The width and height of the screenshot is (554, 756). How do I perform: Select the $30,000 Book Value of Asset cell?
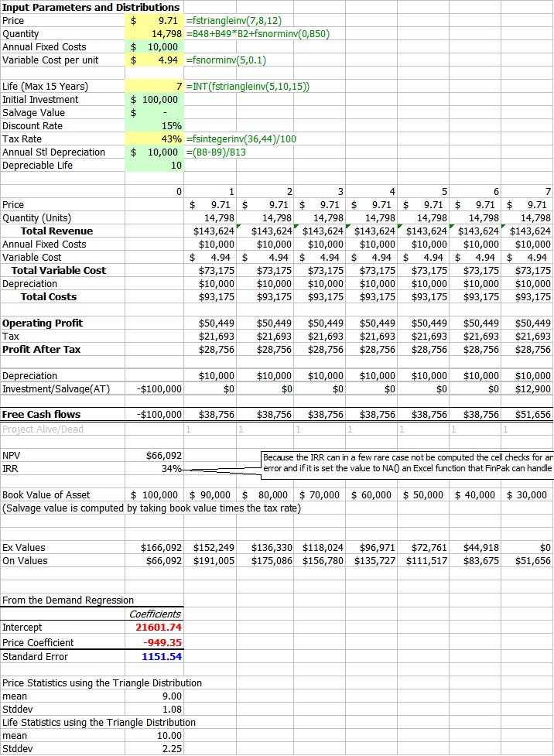[528, 495]
